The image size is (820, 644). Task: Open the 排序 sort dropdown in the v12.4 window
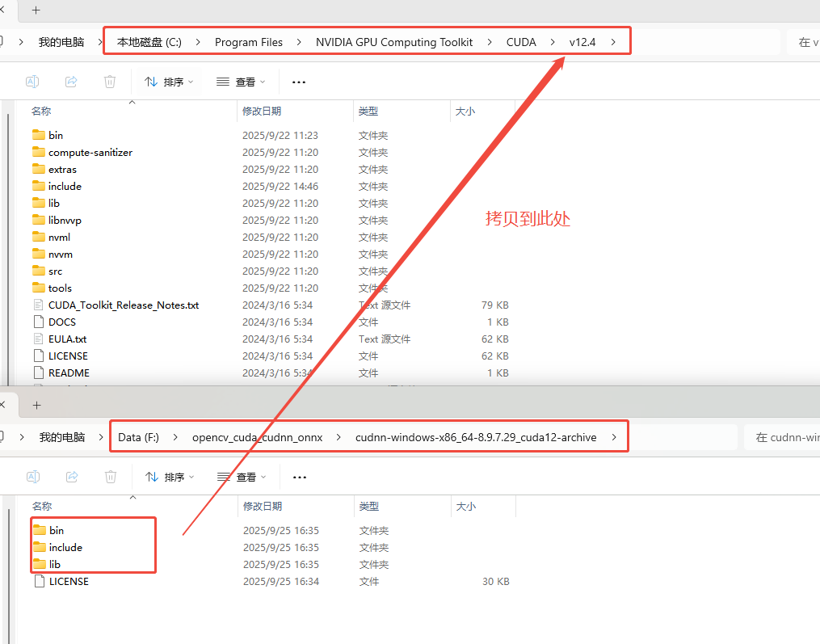[169, 82]
